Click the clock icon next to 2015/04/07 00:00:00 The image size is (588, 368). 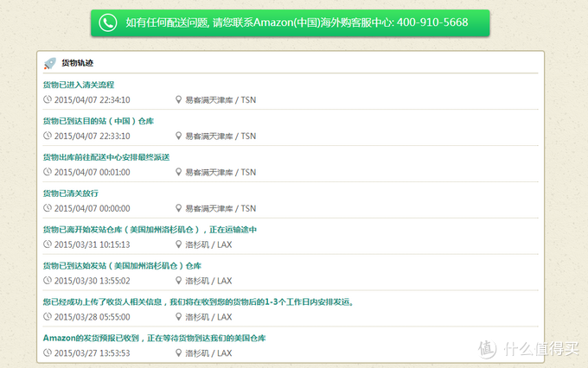pyautogui.click(x=48, y=208)
